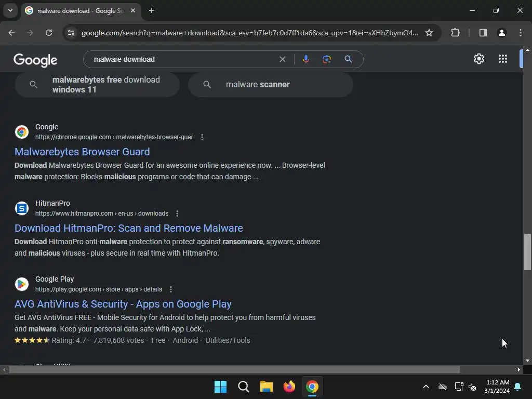Screen dimensions: 532x399
Task: Click the horizontal scroll right arrow
Action: point(519,369)
